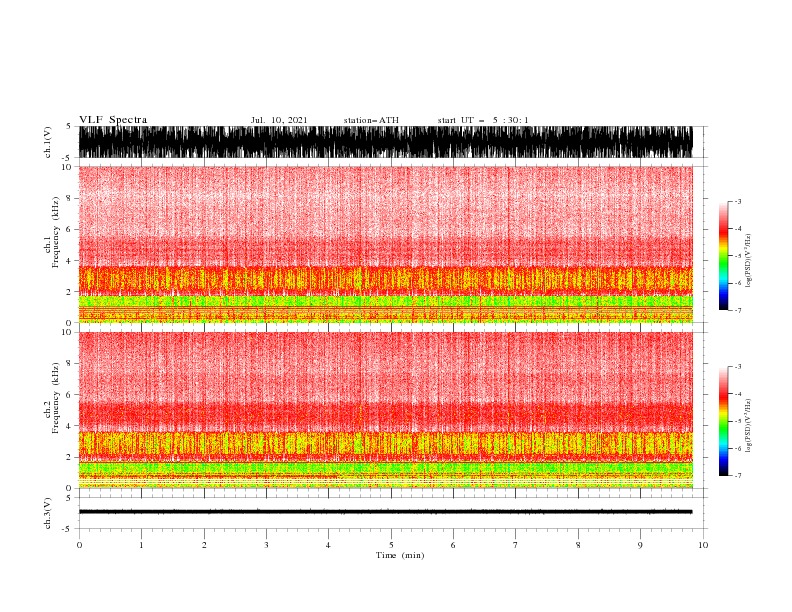The width and height of the screenshot is (792, 612).
Task: Click the "-3" label on ch.1 color scale
Action: [x=737, y=201]
